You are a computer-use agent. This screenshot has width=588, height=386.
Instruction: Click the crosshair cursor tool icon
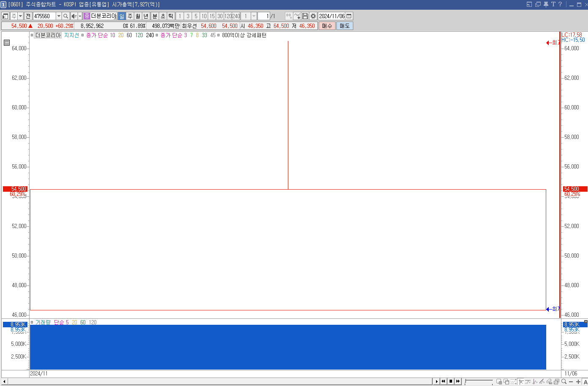coord(521,382)
